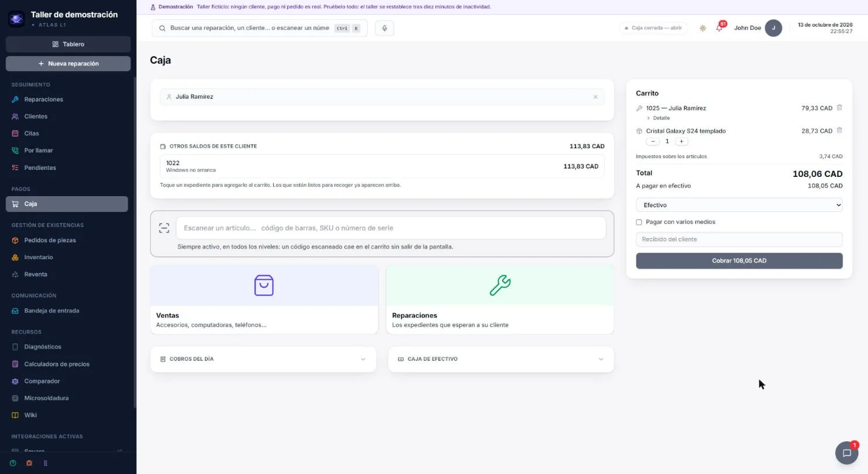Increase Cristal Galaxy S24 quantity

[x=681, y=141]
